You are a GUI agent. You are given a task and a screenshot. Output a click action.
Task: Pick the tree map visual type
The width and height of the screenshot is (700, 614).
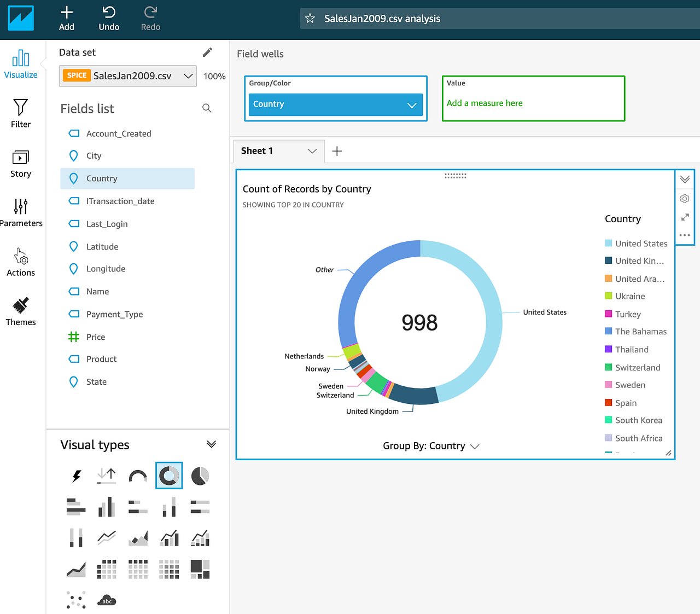pos(200,569)
